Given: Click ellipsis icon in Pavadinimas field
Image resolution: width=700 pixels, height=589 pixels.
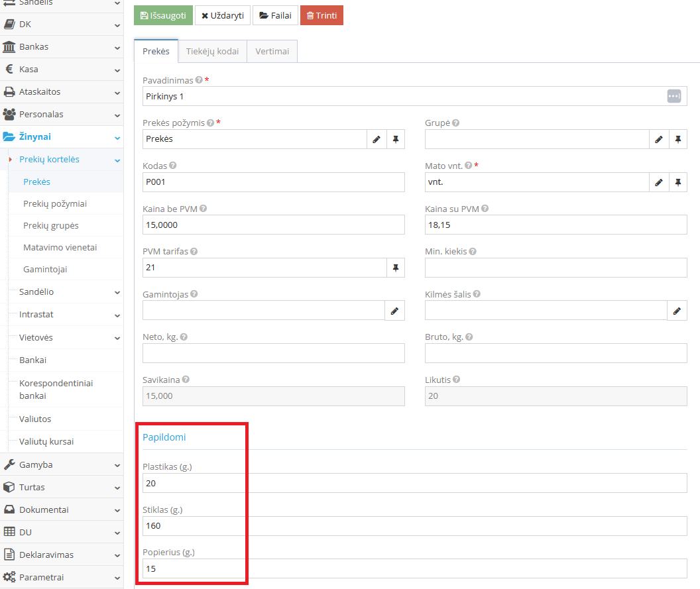Looking at the screenshot, I should coord(673,96).
